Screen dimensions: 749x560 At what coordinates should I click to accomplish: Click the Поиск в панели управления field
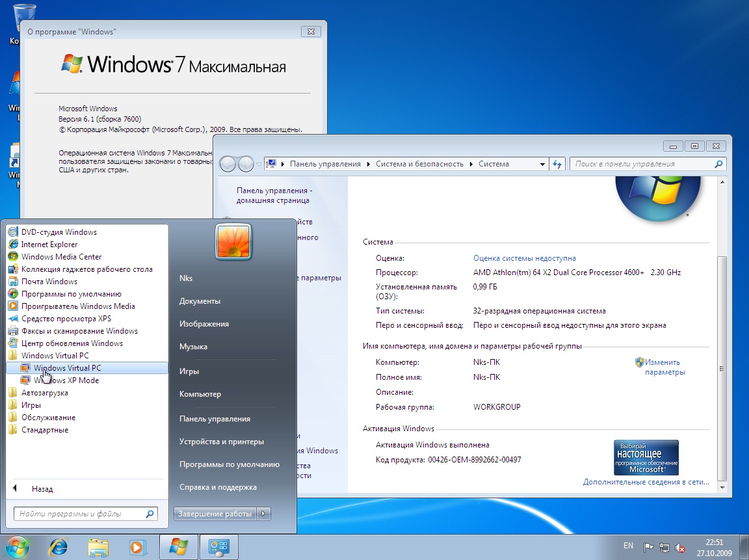click(648, 165)
